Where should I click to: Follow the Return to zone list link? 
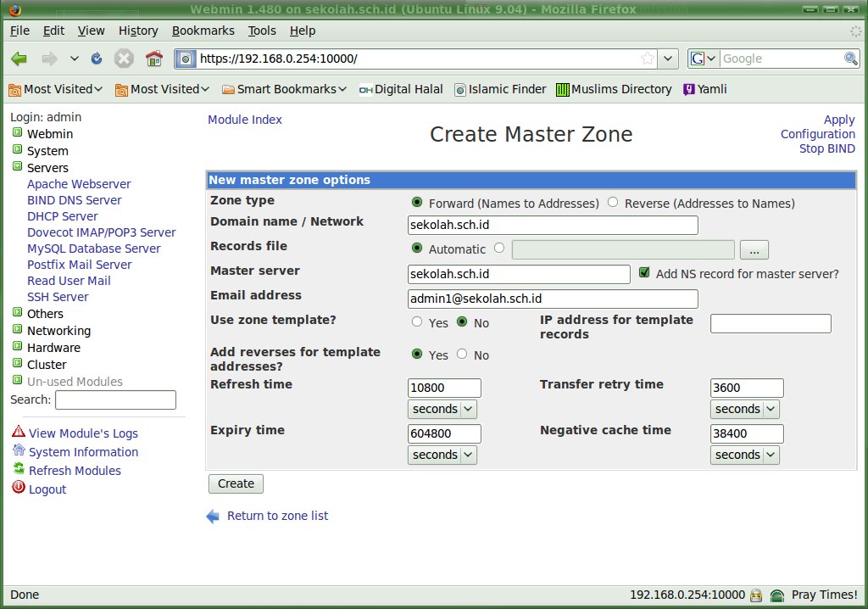click(277, 516)
